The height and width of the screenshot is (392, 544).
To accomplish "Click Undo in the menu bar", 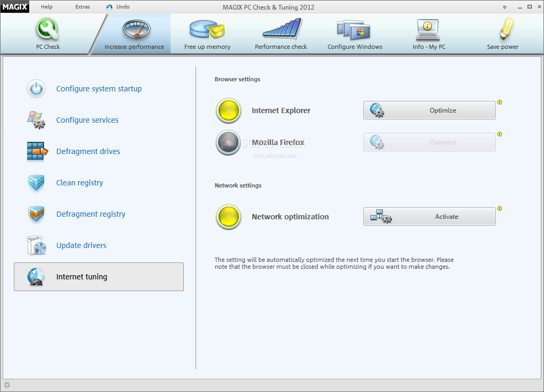I will click(118, 6).
